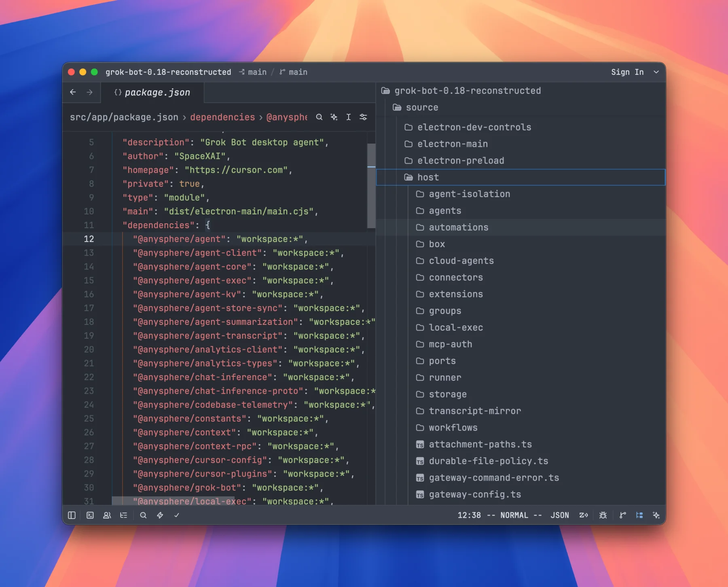The height and width of the screenshot is (587, 728).
Task: Open project name grok-bot-0.18-reconstructed menu
Action: click(x=168, y=72)
